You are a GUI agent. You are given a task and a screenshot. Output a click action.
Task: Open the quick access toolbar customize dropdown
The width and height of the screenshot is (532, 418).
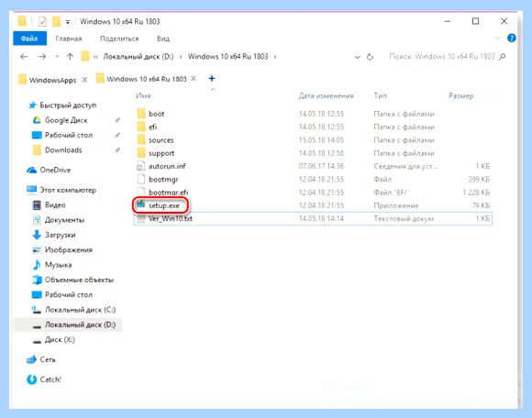coord(68,22)
